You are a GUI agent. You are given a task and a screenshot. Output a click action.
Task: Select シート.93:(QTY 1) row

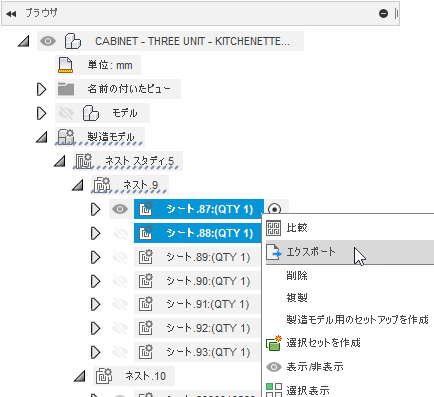pyautogui.click(x=197, y=352)
